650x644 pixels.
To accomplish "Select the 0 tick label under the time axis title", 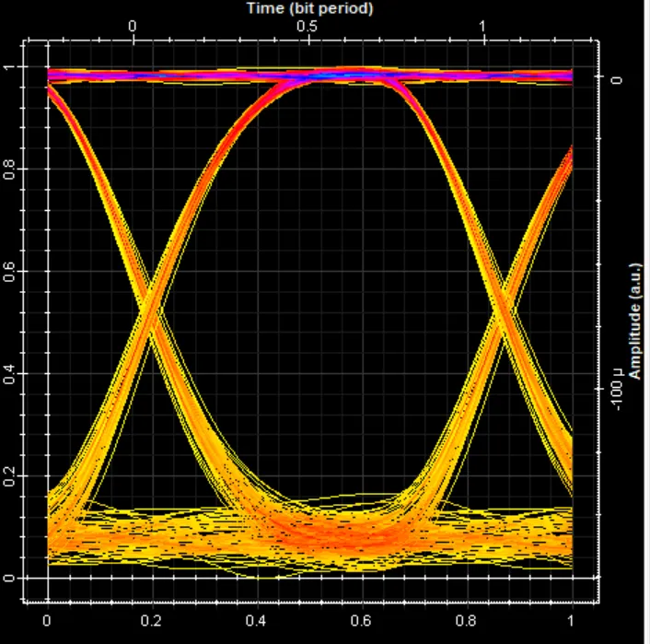I will [133, 27].
